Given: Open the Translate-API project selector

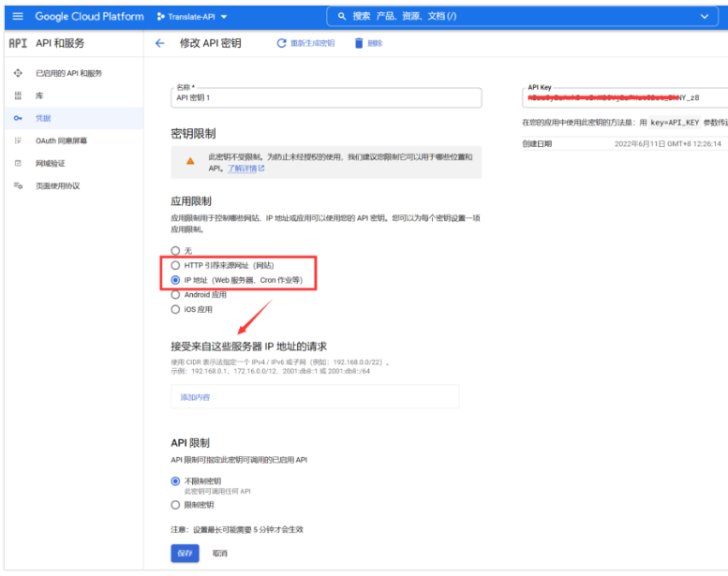Looking at the screenshot, I should pos(192,17).
